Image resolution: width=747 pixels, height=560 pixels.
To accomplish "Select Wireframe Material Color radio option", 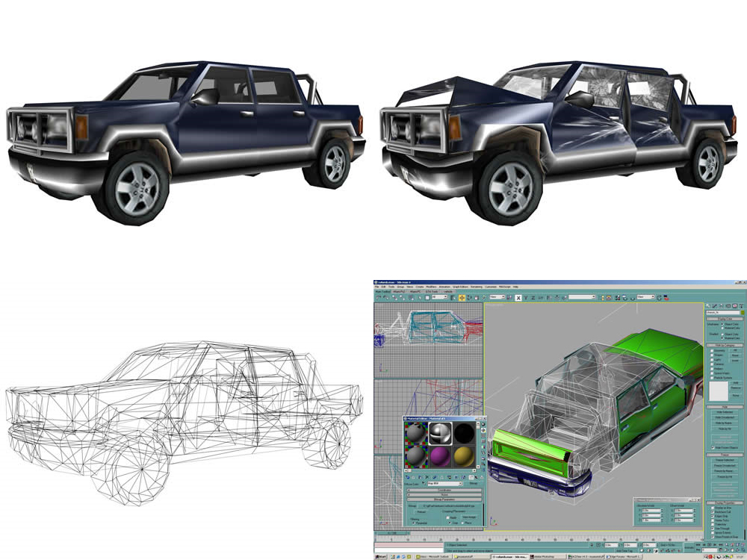I will [722, 328].
